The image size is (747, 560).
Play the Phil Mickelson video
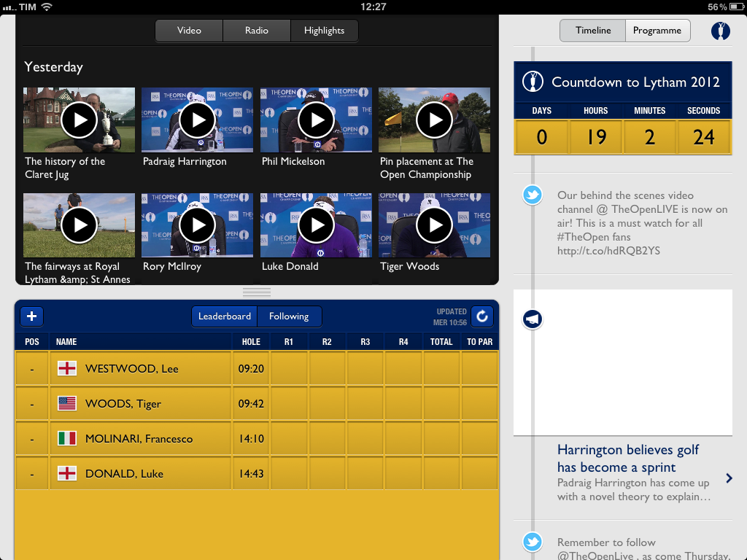point(316,120)
